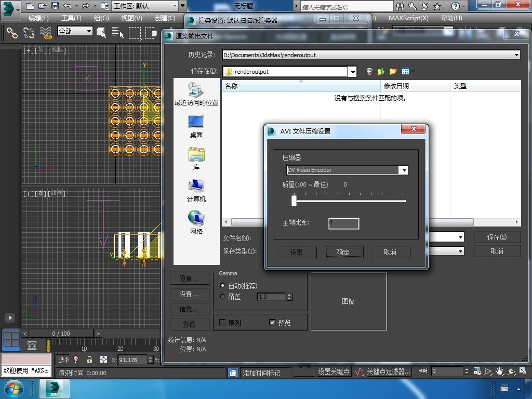Choose the Select Object tool

(101, 33)
